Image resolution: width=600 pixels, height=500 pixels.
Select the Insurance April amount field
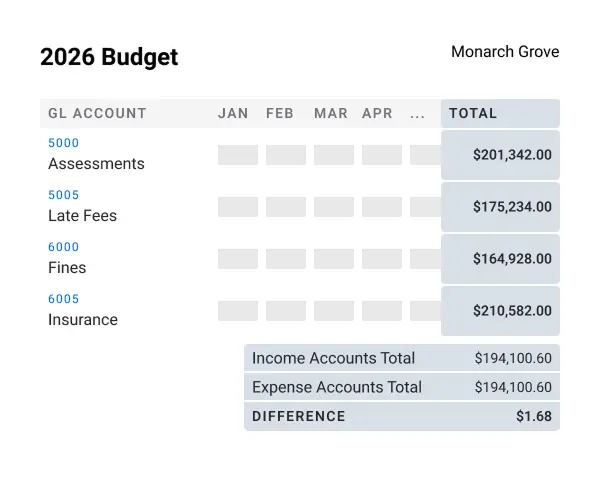coord(382,311)
